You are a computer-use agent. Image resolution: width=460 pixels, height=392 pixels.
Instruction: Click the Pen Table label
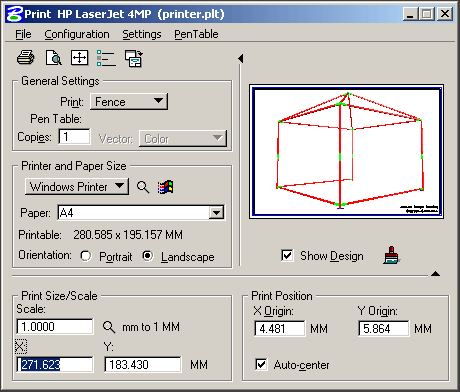tap(56, 119)
